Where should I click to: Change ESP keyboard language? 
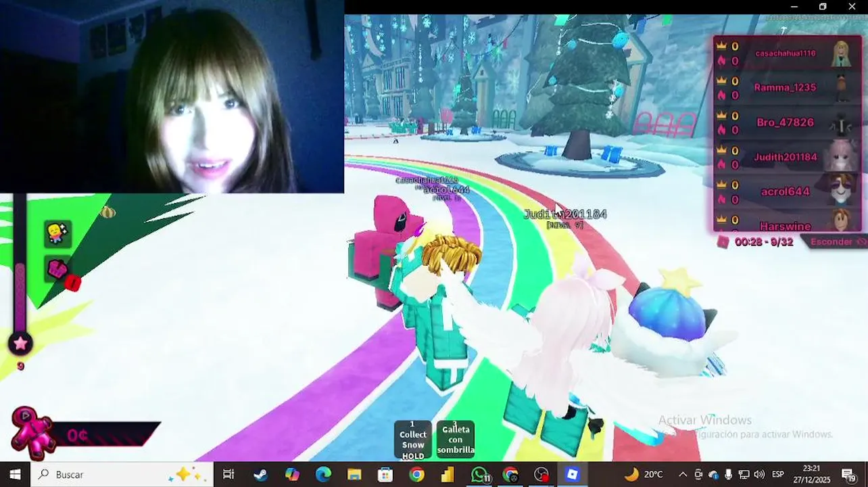[778, 474]
